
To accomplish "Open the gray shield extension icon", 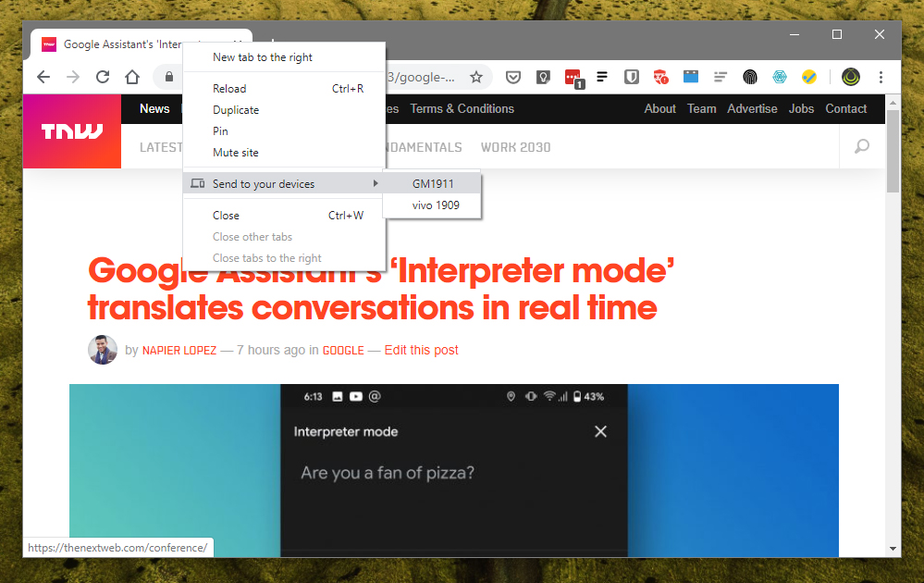I will [x=632, y=77].
